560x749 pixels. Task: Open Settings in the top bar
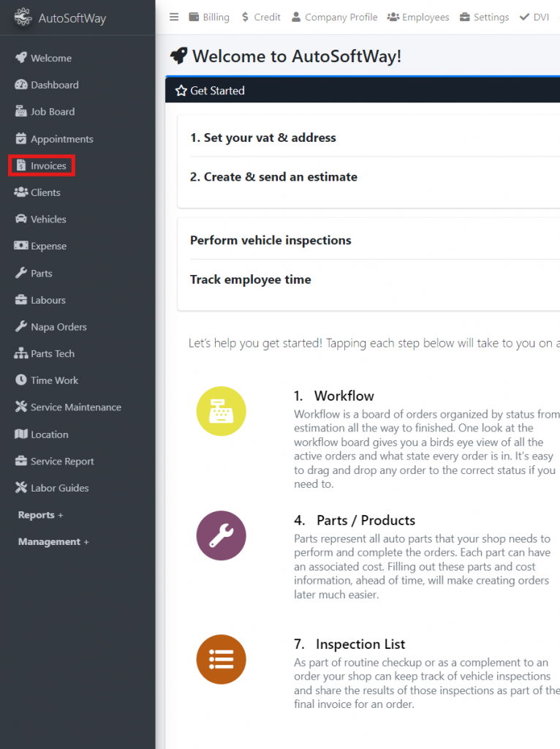click(484, 17)
